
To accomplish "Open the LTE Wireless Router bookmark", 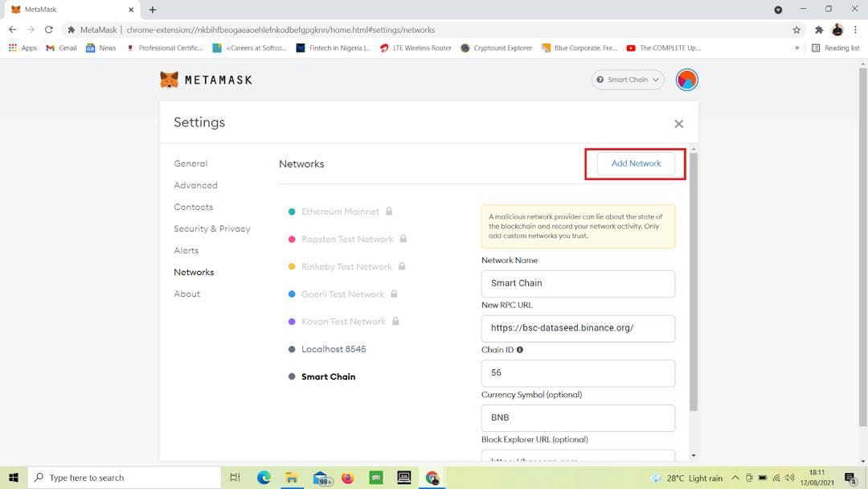I will coord(416,48).
